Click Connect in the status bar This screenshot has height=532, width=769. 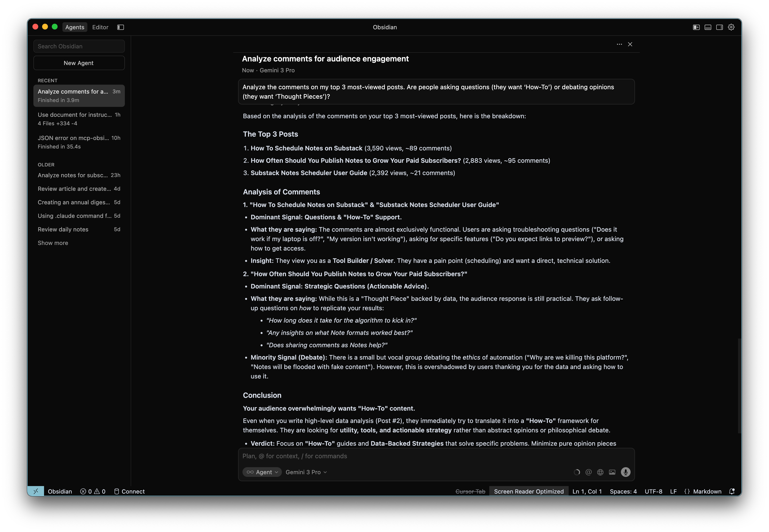pos(129,491)
